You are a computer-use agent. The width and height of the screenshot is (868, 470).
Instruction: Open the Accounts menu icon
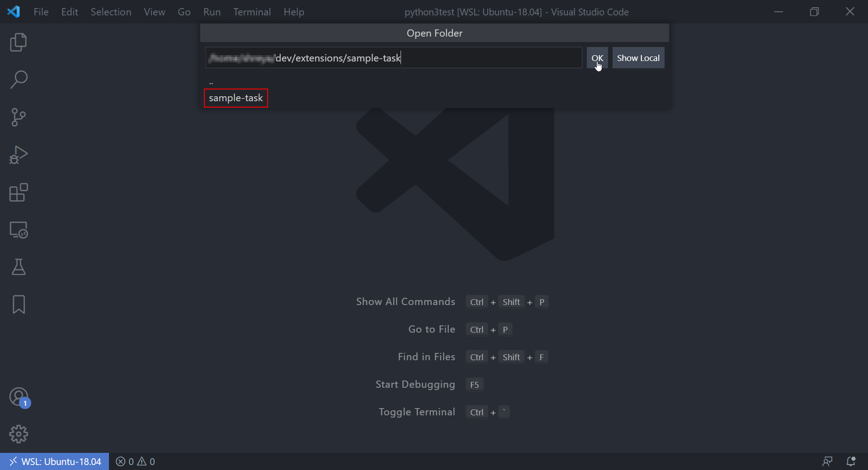pyautogui.click(x=19, y=397)
